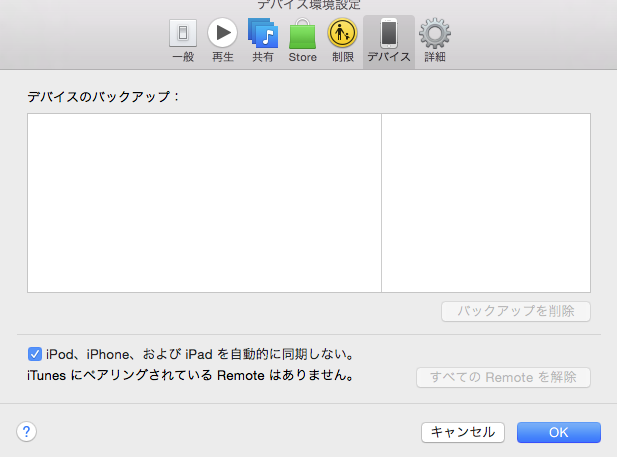Uncheck iPod、iPhone、および iPad 自動的に同期しない checkbox
Screen dimensions: 617x457
[x=35, y=354]
